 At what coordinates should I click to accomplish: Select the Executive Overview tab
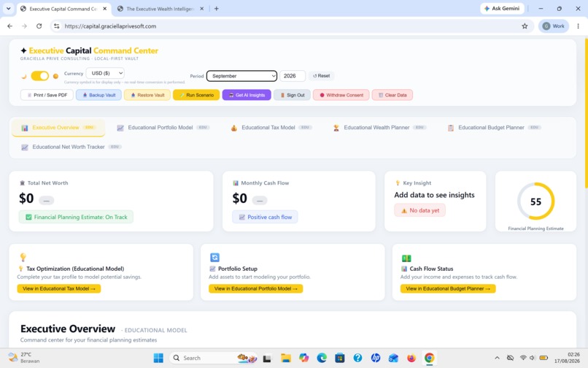(x=58, y=128)
